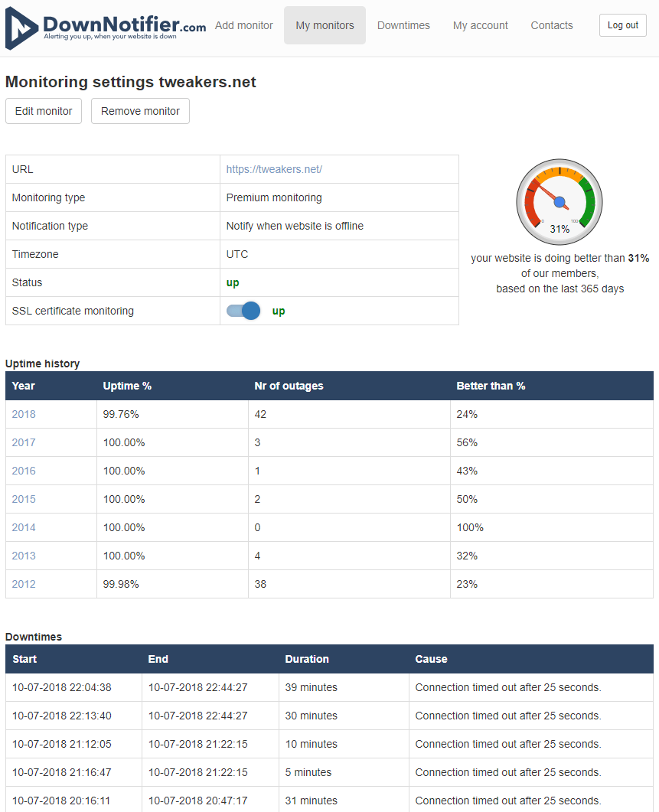Select the 10 minutes duration cell
Viewport: 659px width, 812px height.
[344, 744]
